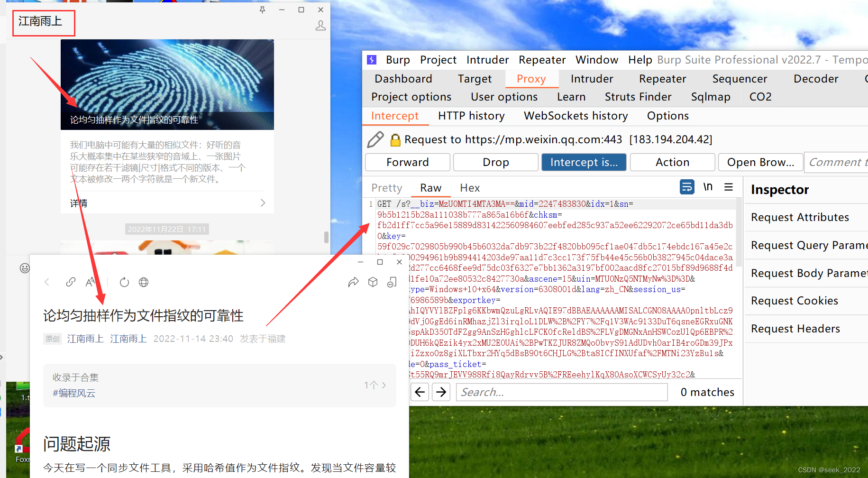Viewport: 868px width, 478px height.
Task: Click the font size icon
Action: [x=90, y=282]
